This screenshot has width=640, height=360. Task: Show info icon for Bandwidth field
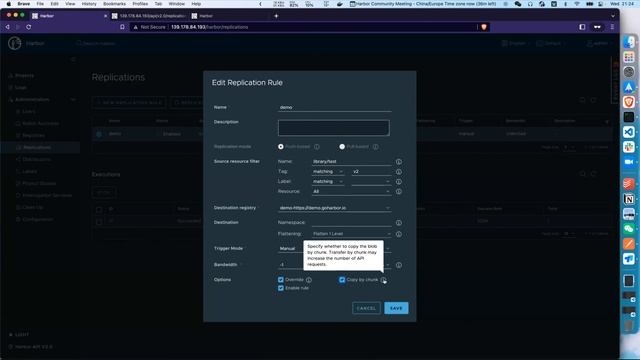[399, 265]
